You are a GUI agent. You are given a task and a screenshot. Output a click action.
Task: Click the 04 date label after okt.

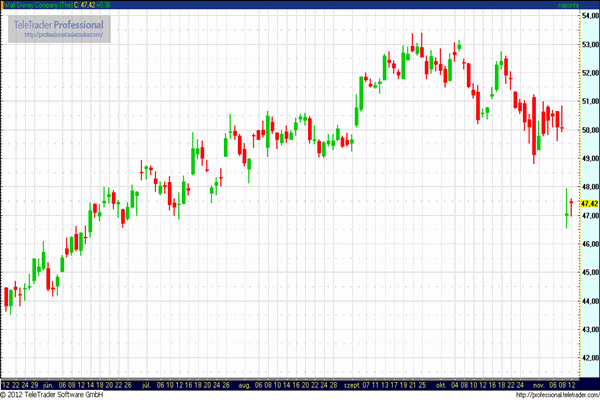pos(455,385)
